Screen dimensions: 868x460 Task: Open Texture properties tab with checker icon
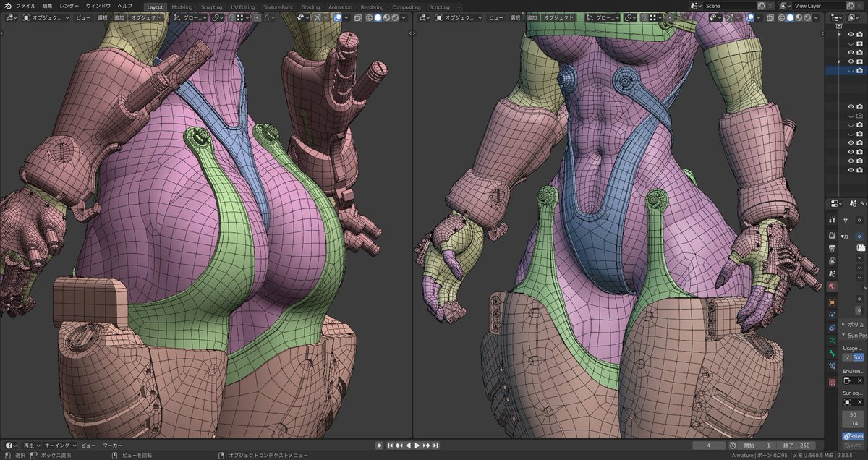point(833,381)
